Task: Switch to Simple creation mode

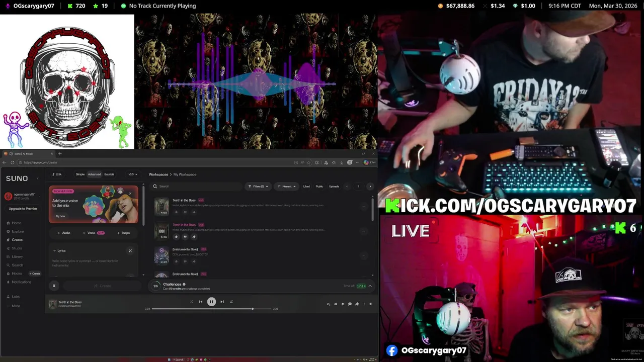Action: click(x=80, y=174)
